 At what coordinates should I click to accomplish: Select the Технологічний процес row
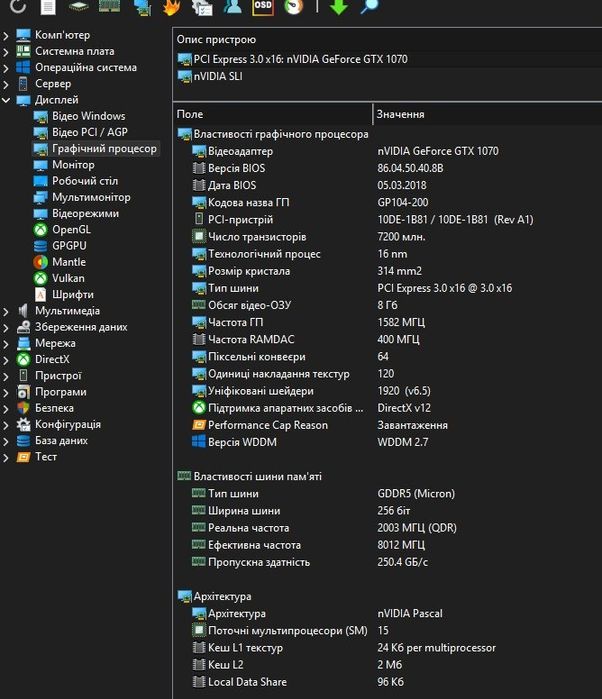tap(388, 254)
